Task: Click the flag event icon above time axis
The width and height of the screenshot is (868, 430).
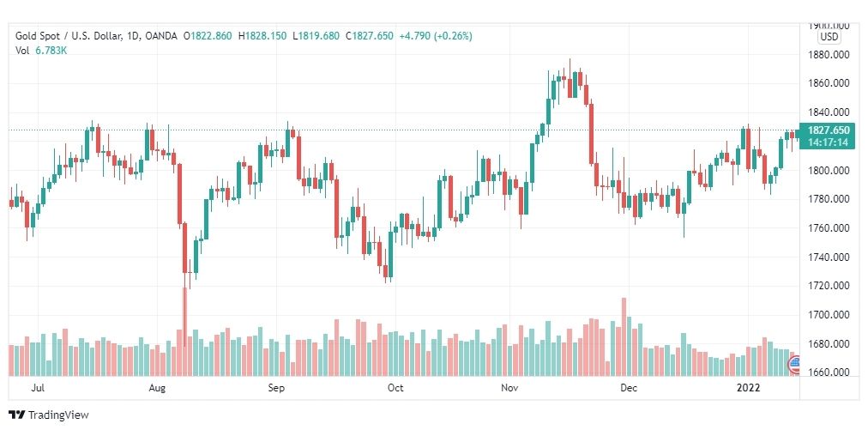Action: pyautogui.click(x=793, y=363)
